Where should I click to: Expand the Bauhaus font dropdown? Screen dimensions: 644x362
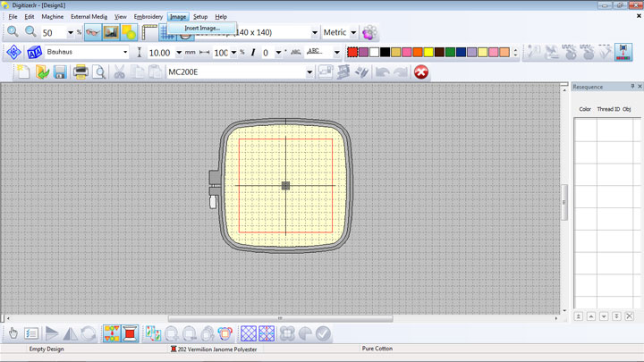click(x=125, y=52)
